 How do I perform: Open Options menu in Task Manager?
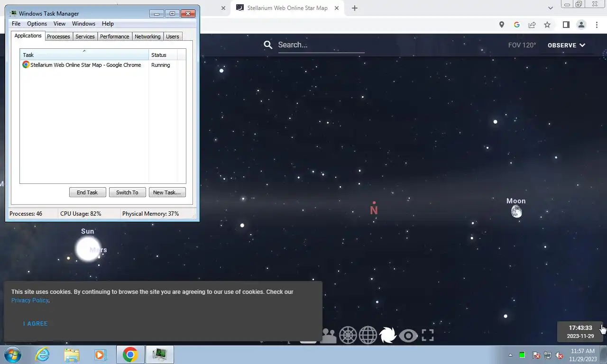tap(37, 24)
